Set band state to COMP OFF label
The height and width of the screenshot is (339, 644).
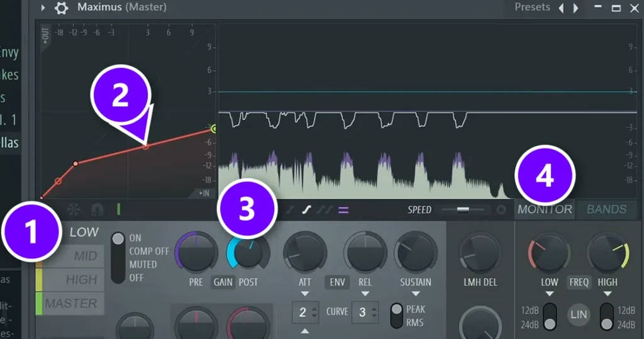[149, 251]
